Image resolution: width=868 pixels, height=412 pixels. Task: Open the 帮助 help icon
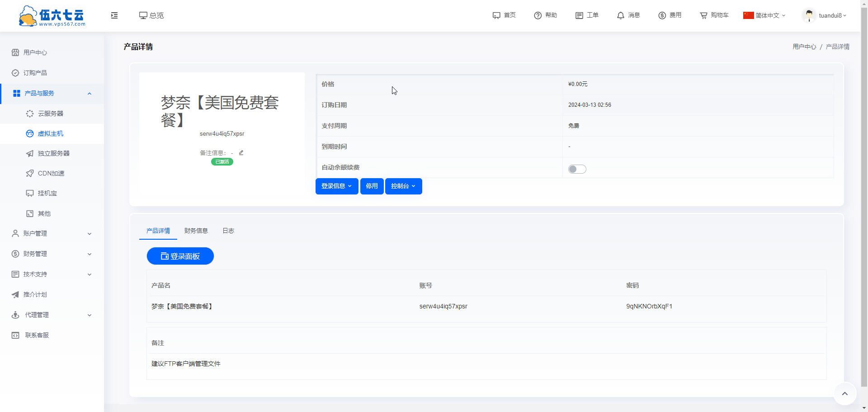click(x=545, y=15)
